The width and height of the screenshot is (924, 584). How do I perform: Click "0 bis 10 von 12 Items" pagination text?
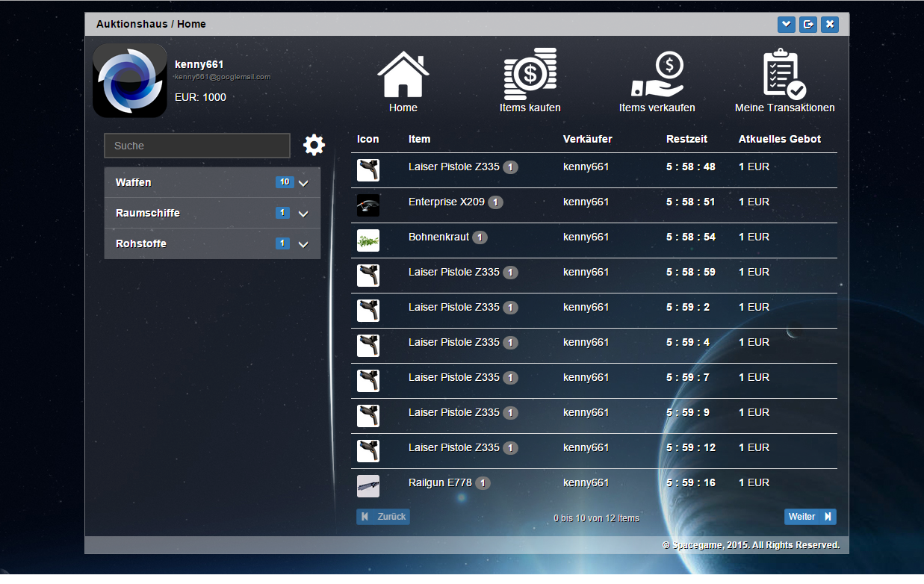point(596,518)
